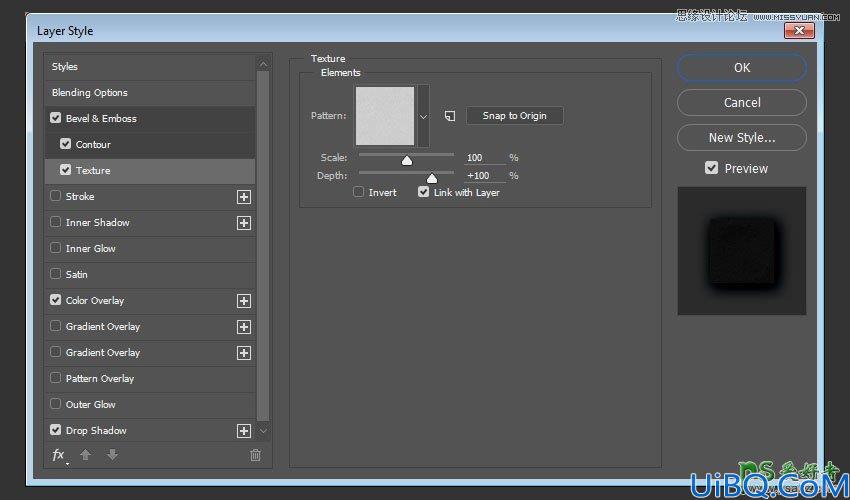
Task: Enable the Inner Shadow checkbox
Action: tap(55, 222)
